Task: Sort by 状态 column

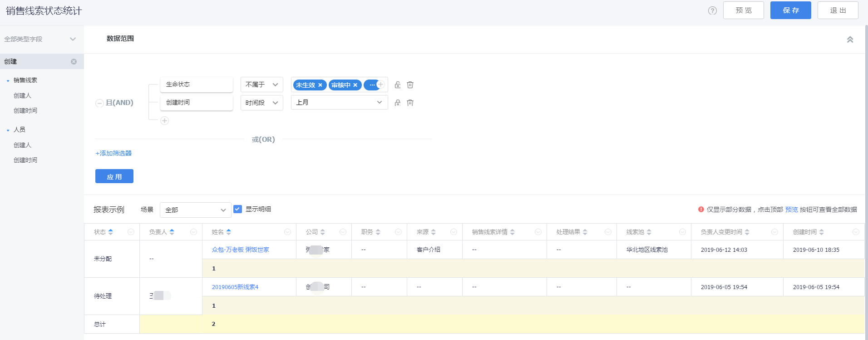Action: pos(111,232)
